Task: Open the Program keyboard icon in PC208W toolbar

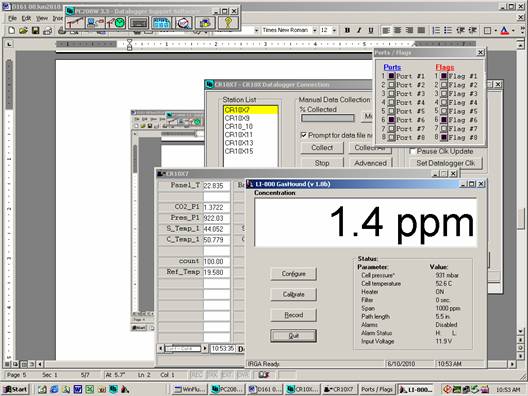Action: tap(138, 23)
